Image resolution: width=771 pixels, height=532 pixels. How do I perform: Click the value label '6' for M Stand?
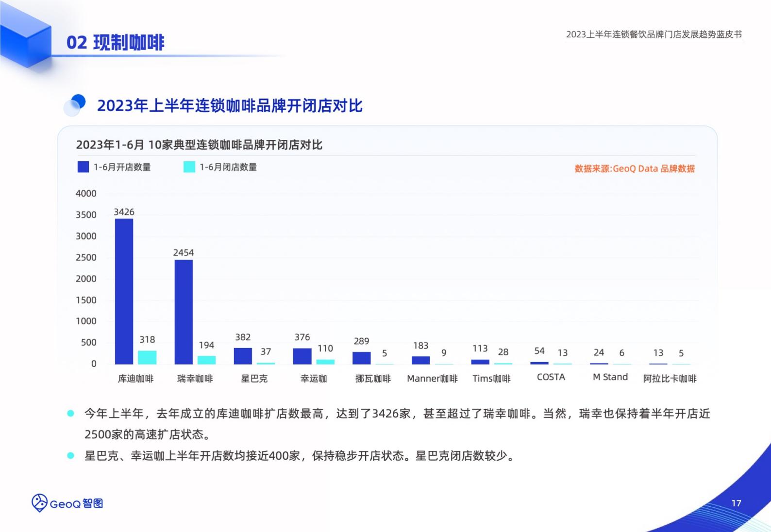tap(622, 353)
